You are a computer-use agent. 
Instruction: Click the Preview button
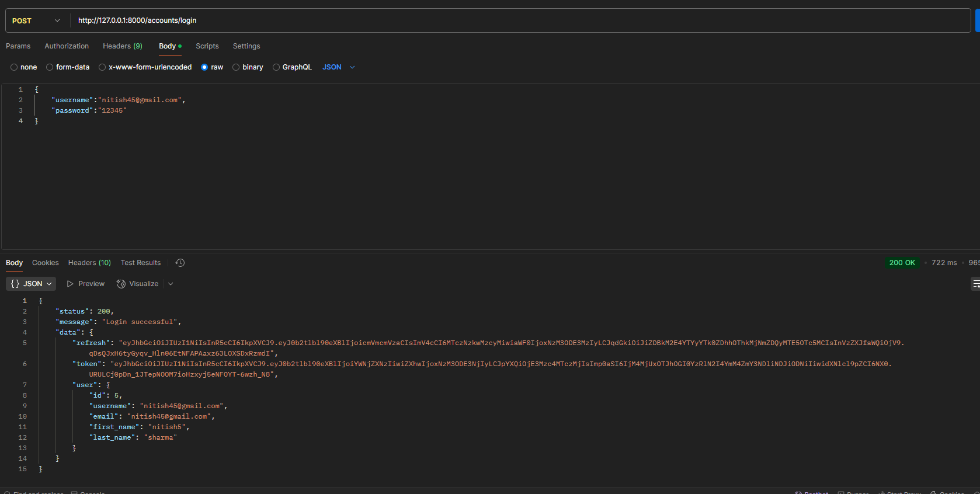(86, 284)
